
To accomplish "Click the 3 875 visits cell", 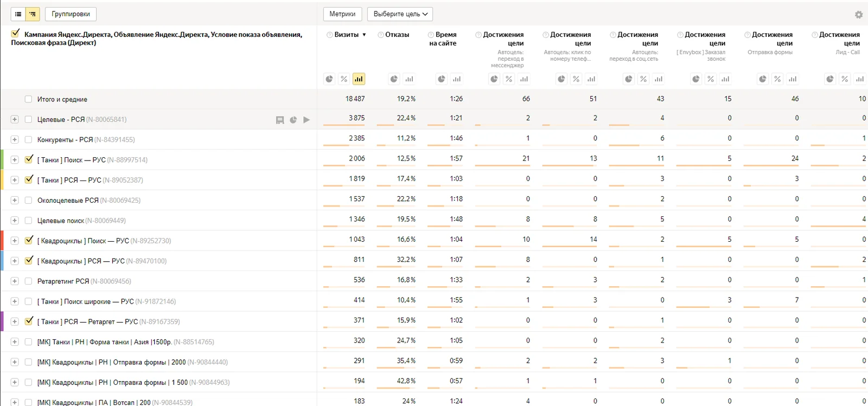I will point(356,118).
